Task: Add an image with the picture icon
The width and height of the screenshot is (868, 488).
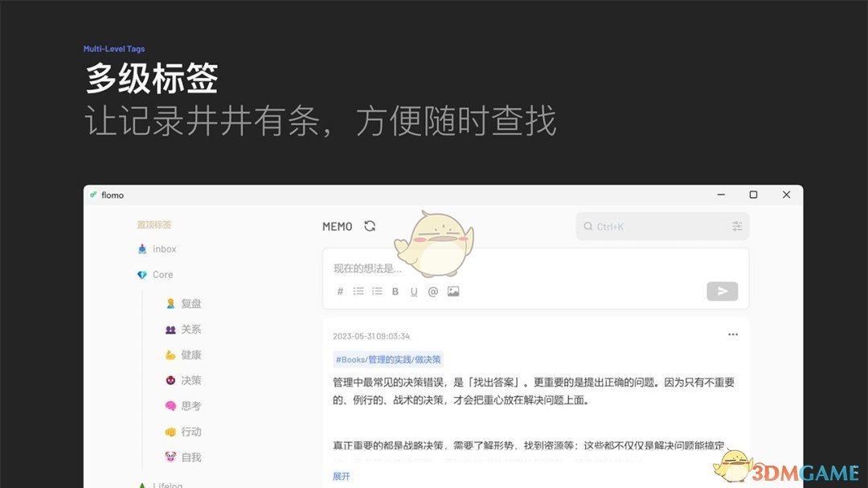Action: coord(453,292)
